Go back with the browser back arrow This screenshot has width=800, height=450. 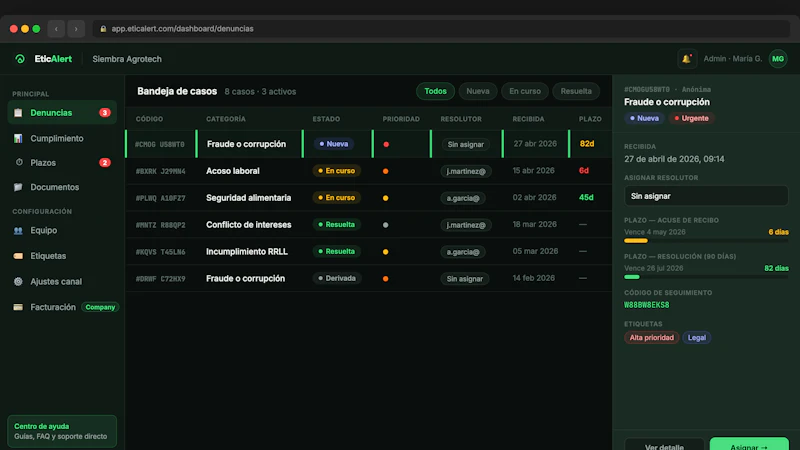[x=56, y=29]
